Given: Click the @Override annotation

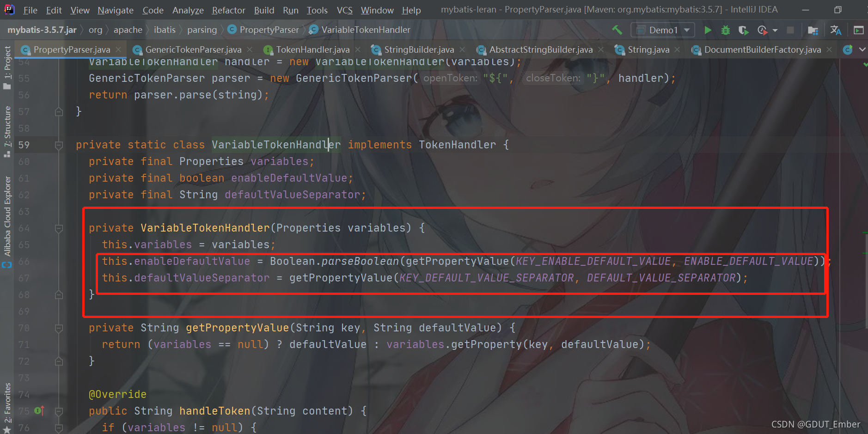Looking at the screenshot, I should (117, 394).
